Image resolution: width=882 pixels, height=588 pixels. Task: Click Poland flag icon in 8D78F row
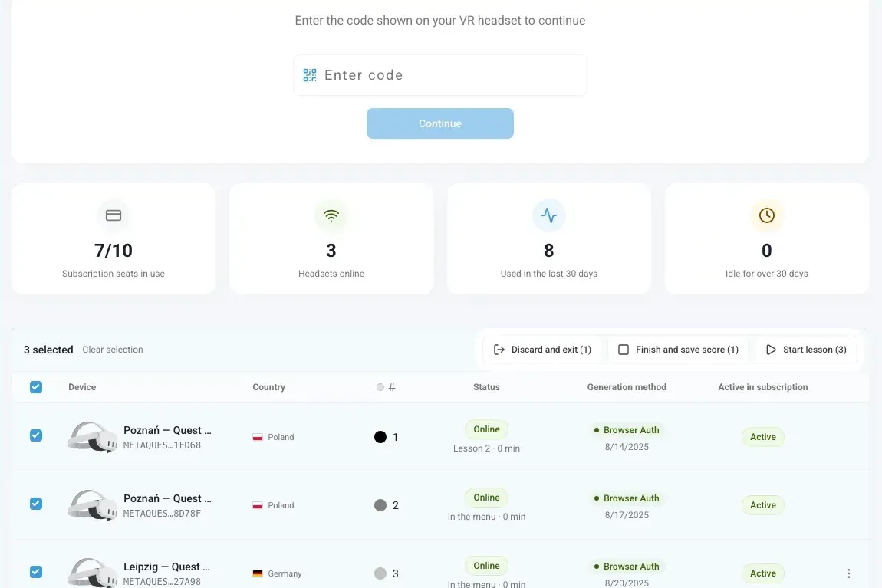(x=258, y=505)
